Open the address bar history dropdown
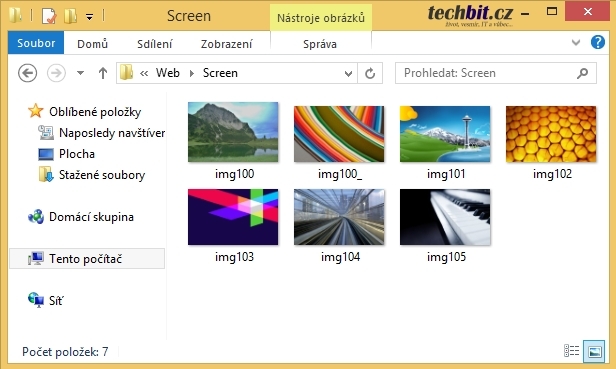Viewport: 616px width, 369px height. pyautogui.click(x=348, y=73)
